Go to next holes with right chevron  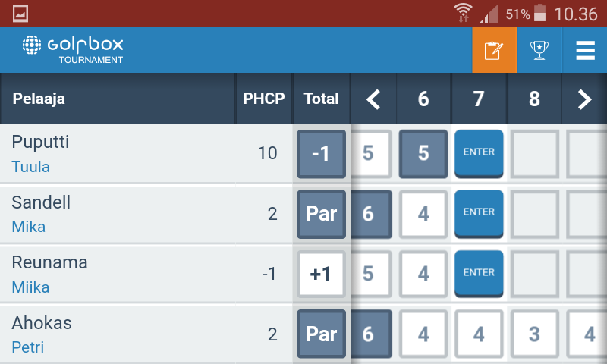point(584,99)
